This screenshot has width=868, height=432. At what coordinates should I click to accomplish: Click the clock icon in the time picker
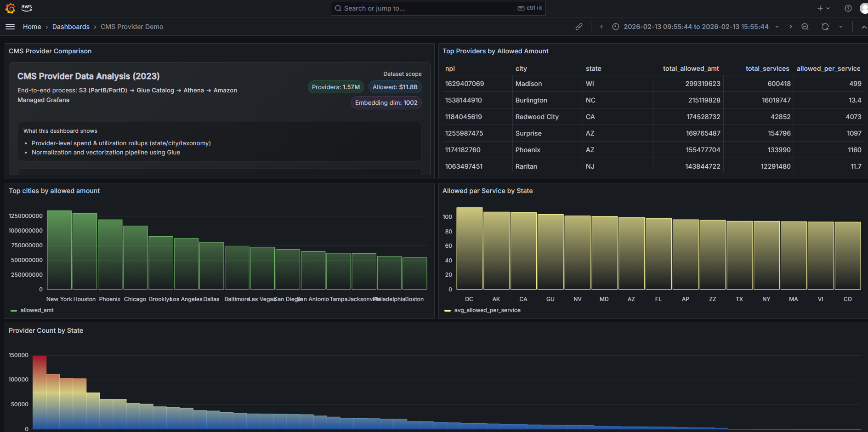pos(616,27)
